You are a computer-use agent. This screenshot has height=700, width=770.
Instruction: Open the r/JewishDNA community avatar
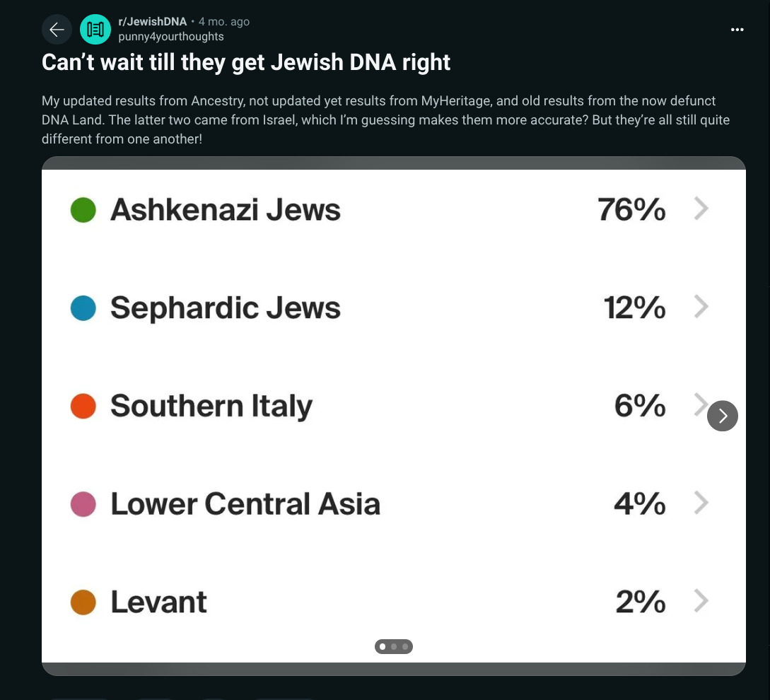pyautogui.click(x=95, y=29)
